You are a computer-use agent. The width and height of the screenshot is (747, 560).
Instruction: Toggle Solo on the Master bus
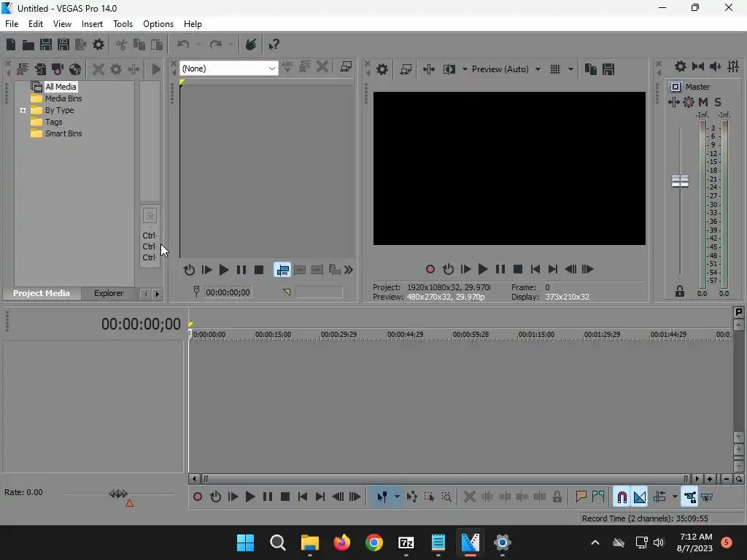pyautogui.click(x=718, y=102)
